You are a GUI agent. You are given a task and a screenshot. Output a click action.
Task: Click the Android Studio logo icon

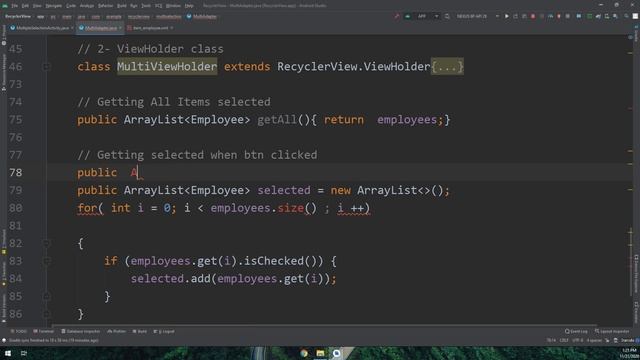[x=5, y=6]
